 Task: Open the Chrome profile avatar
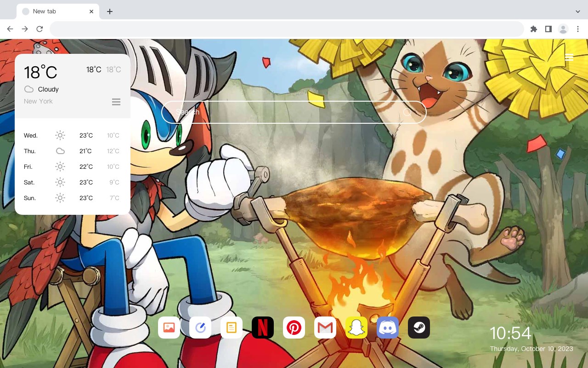tap(563, 29)
